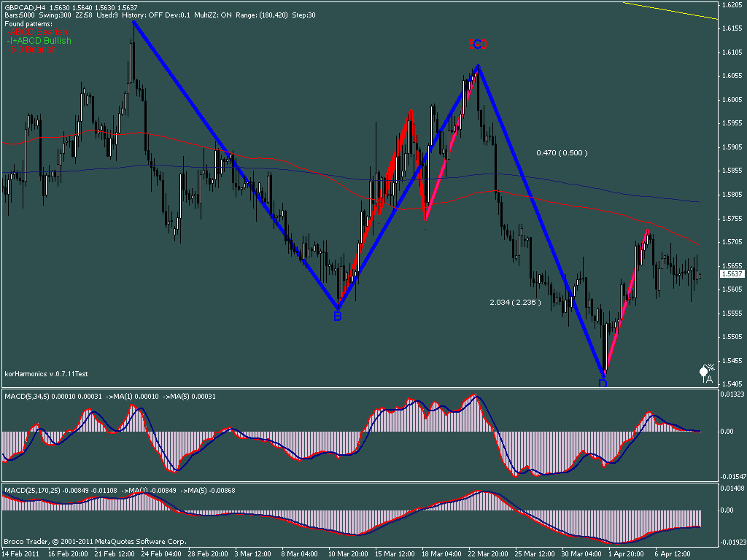The height and width of the screenshot is (560, 747).
Task: Select the '-I+ABCD Bullish' found pattern label
Action: (39, 41)
